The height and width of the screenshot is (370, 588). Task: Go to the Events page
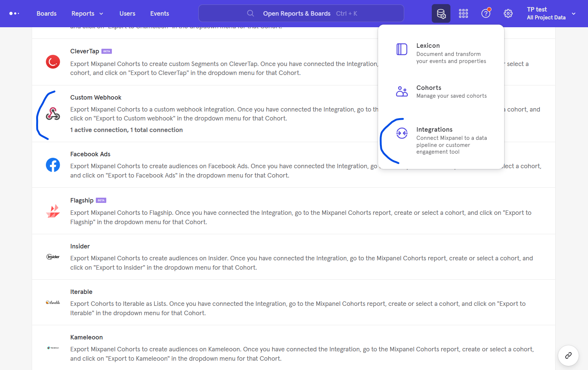[160, 13]
